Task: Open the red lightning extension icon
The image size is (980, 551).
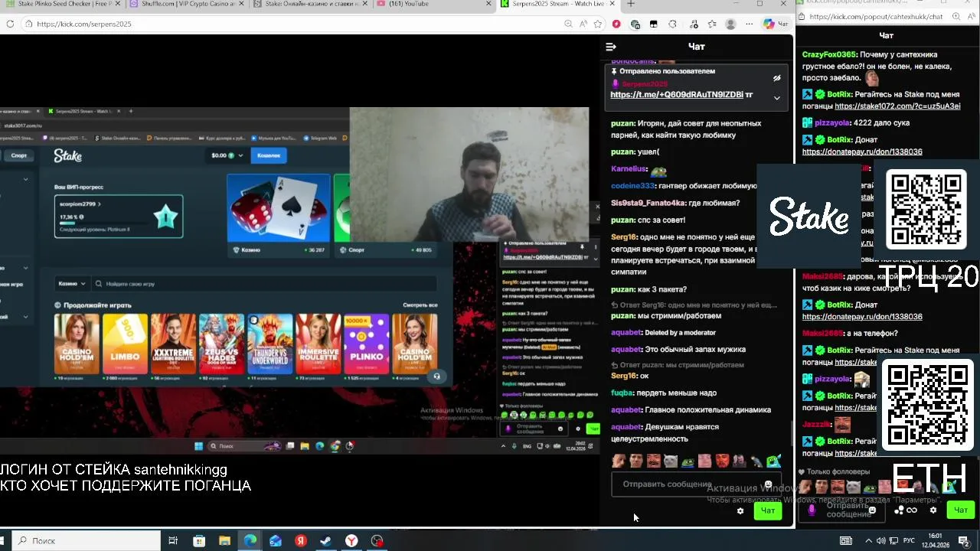Action: 616,24
